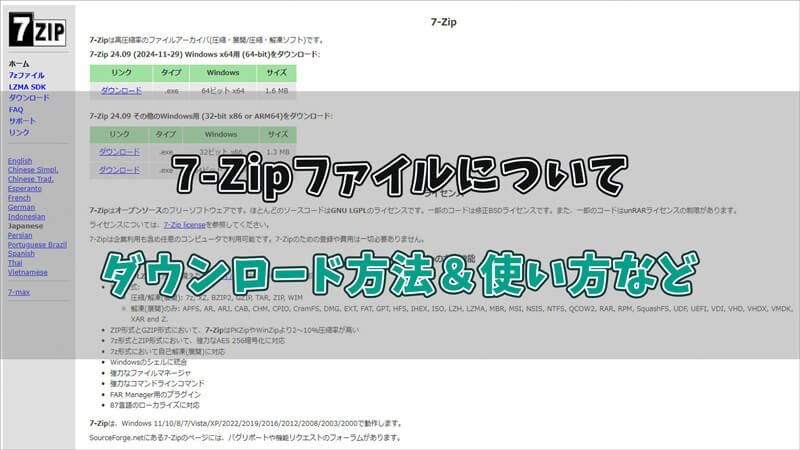Switch to the French version

(19, 198)
